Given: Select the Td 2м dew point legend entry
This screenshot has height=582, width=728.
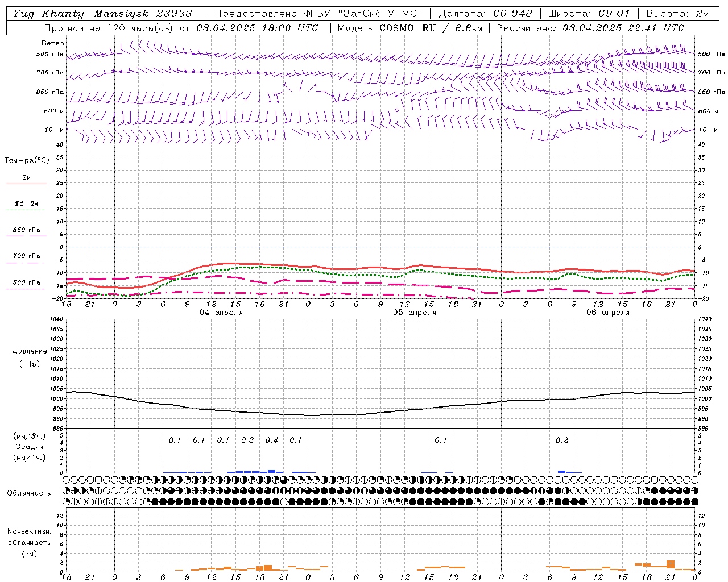Looking at the screenshot, I should point(26,203).
